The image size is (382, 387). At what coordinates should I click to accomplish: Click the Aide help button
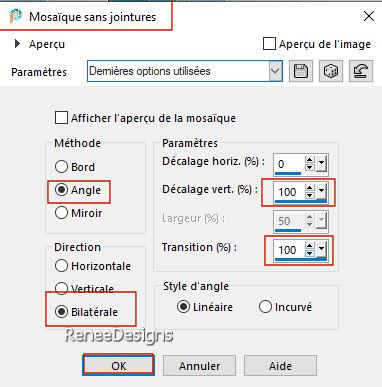[x=280, y=366]
